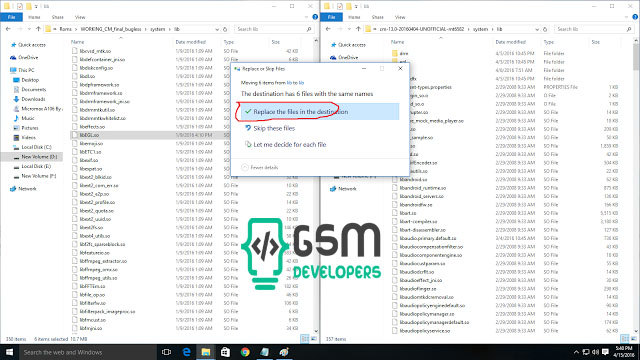
Task: Select Network in left navigation pane
Action: click(x=27, y=189)
